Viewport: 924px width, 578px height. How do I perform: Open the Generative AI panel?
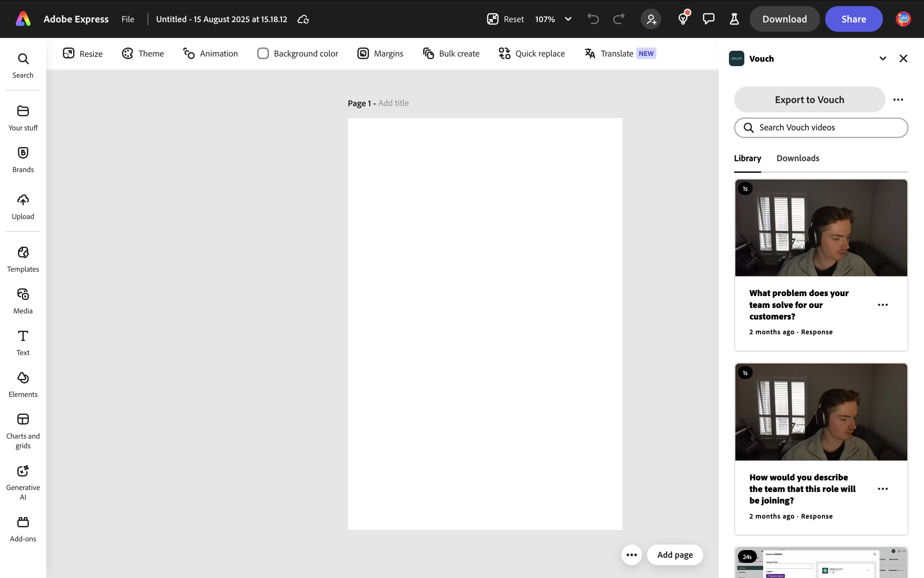(x=23, y=482)
